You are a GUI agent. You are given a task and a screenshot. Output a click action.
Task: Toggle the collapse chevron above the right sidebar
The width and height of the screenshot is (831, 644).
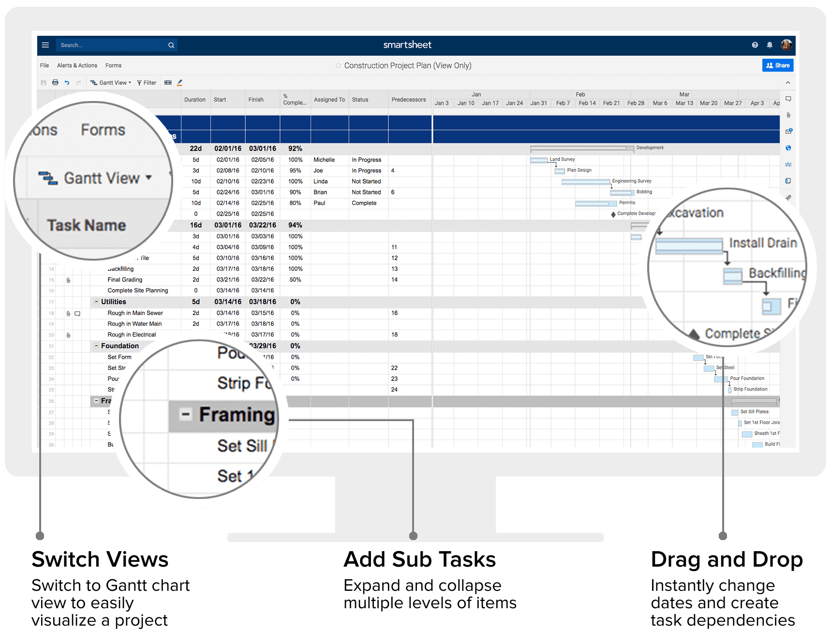[x=788, y=82]
